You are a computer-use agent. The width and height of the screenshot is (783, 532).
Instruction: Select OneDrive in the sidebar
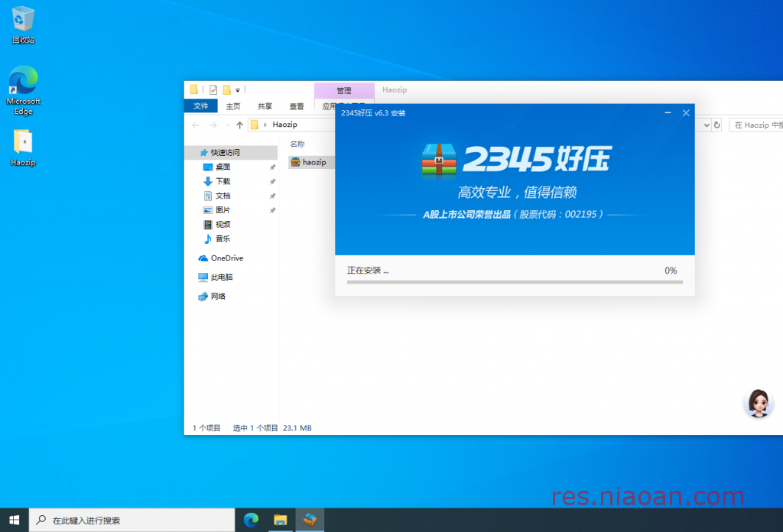222,258
